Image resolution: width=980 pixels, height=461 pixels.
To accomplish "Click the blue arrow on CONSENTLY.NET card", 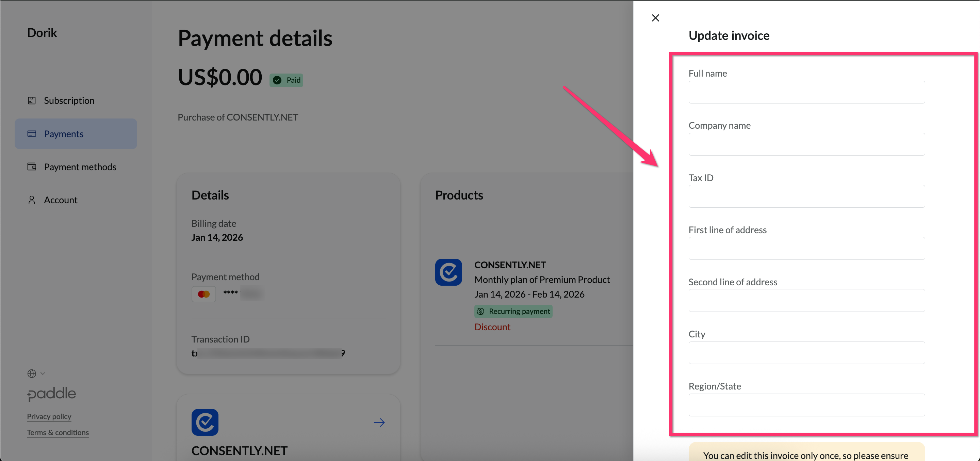I will [x=379, y=422].
